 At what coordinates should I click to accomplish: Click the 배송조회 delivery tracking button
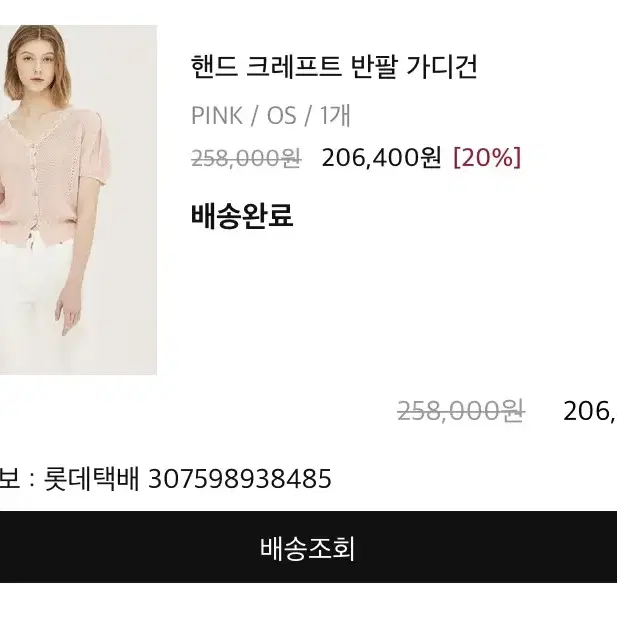coord(308,547)
